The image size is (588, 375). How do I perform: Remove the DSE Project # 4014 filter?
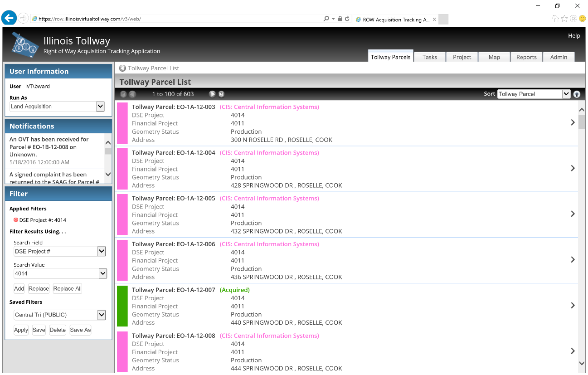[16, 220]
